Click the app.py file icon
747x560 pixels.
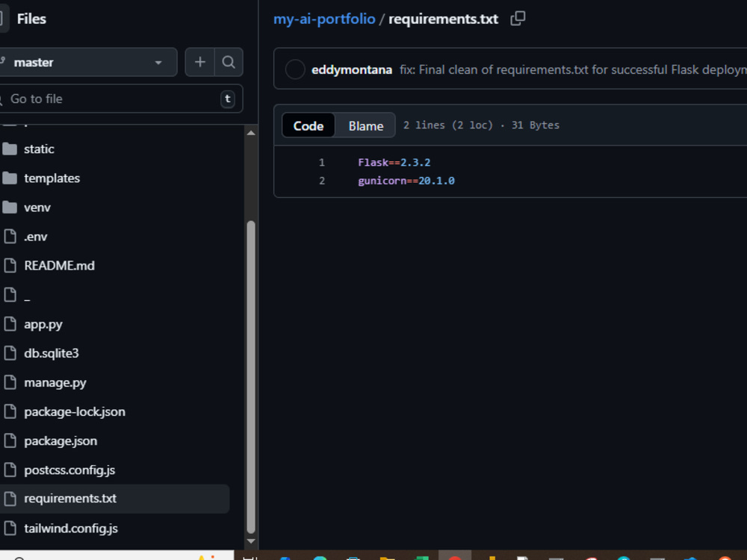(x=10, y=324)
